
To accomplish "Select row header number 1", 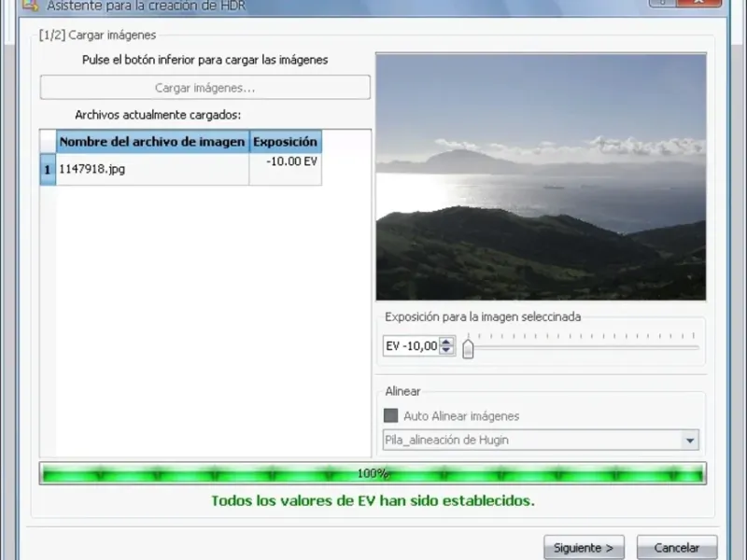I will [x=48, y=169].
